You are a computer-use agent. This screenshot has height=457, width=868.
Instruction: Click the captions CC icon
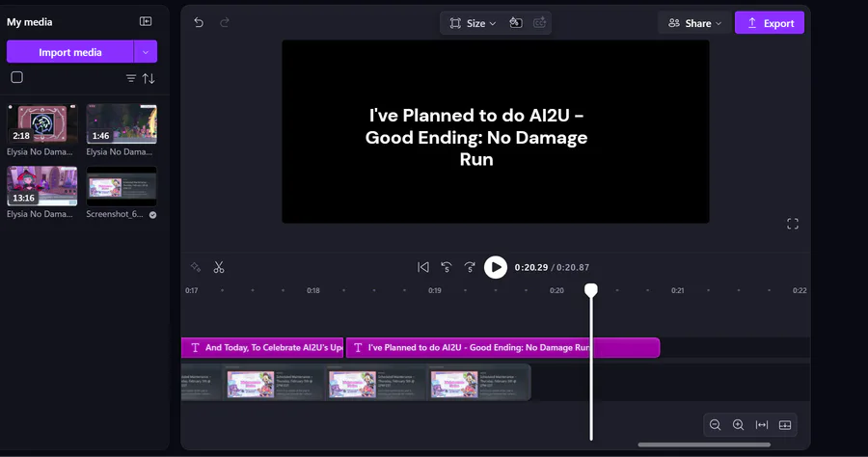(x=539, y=23)
